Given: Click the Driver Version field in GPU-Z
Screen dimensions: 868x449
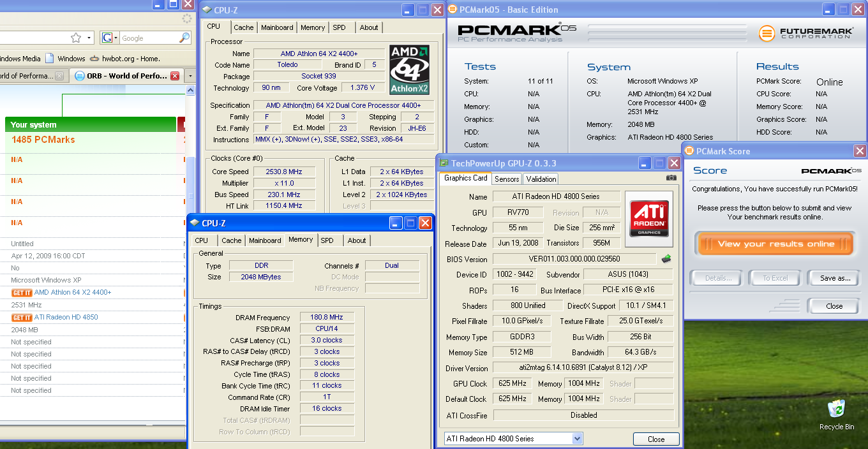Looking at the screenshot, I should [583, 369].
